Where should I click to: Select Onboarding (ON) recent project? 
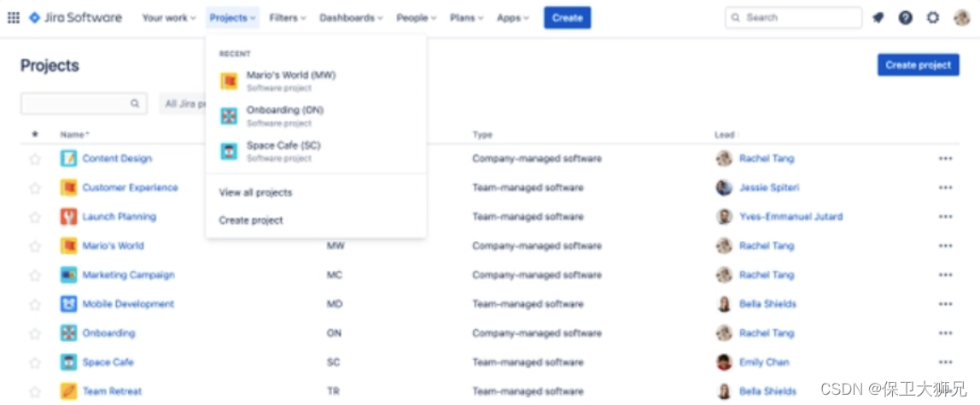tap(316, 116)
